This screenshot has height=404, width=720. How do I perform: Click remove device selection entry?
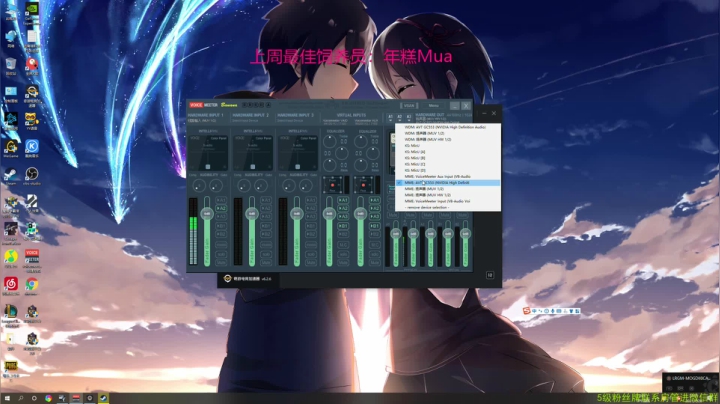pyautogui.click(x=448, y=208)
